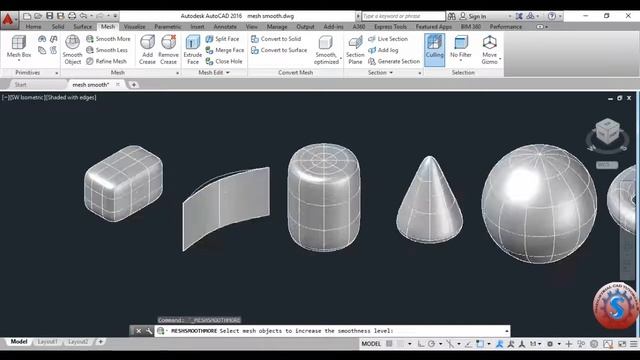Open the Visualize ribbon tab

point(135,27)
